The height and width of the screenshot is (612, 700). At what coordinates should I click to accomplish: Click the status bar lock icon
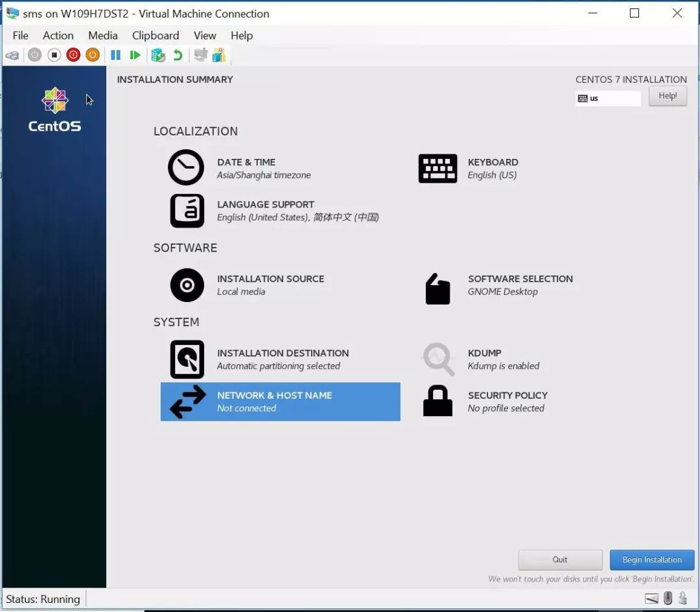point(682,598)
